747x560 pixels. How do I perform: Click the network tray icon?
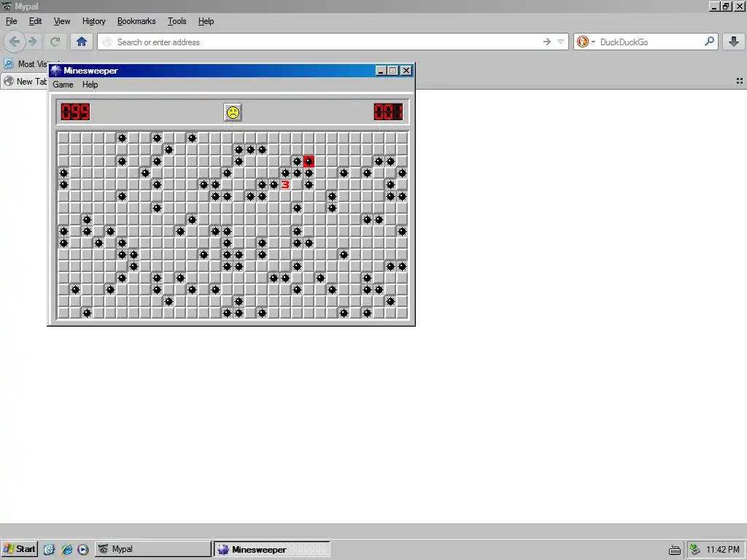coord(695,550)
